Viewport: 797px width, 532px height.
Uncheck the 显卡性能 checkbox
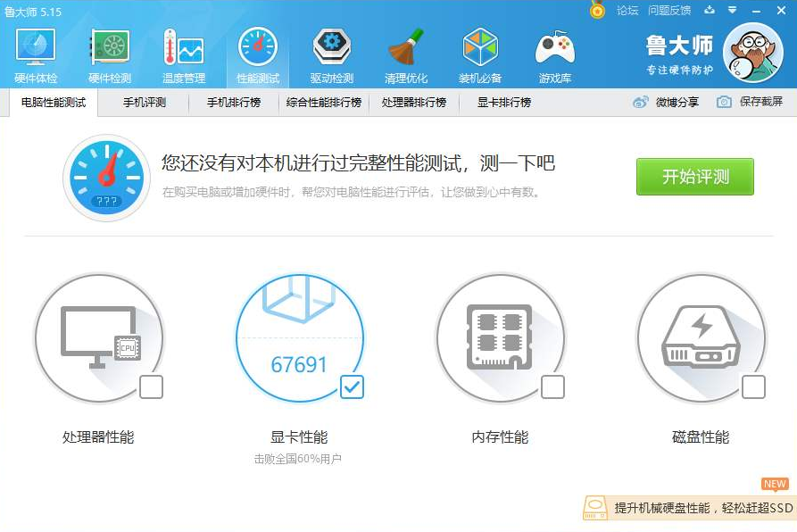pyautogui.click(x=352, y=387)
